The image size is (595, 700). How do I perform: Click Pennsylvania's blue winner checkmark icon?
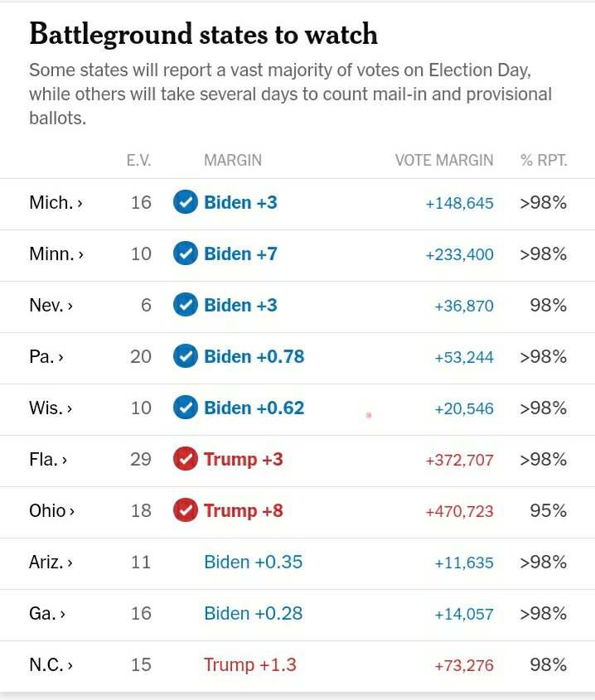[186, 356]
